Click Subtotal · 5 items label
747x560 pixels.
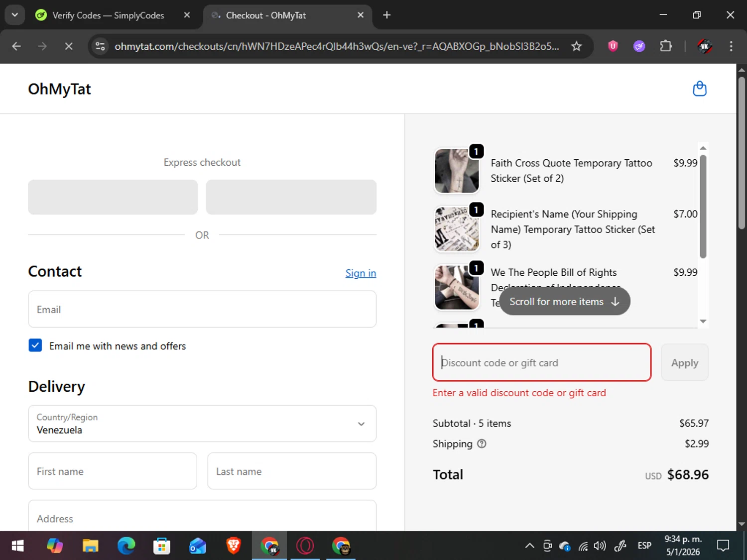click(472, 423)
